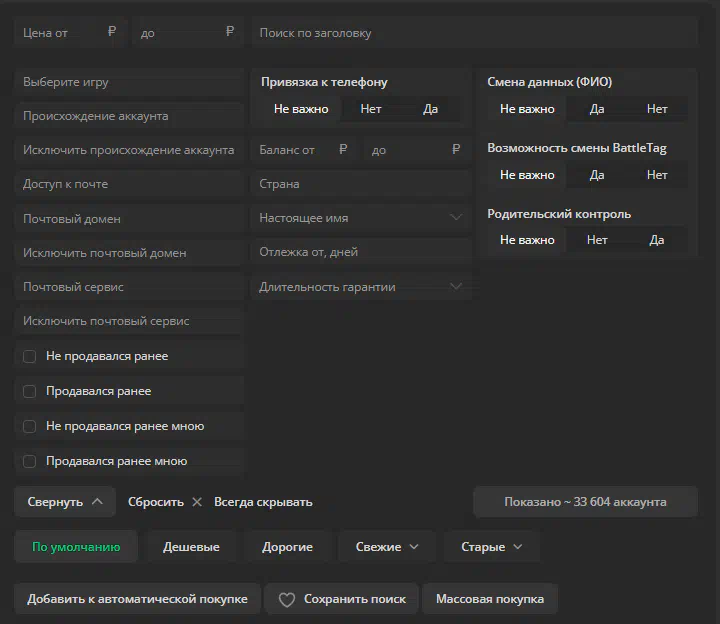720x624 pixels.
Task: Click the Поиск по заголовку search field
Action: coord(475,33)
